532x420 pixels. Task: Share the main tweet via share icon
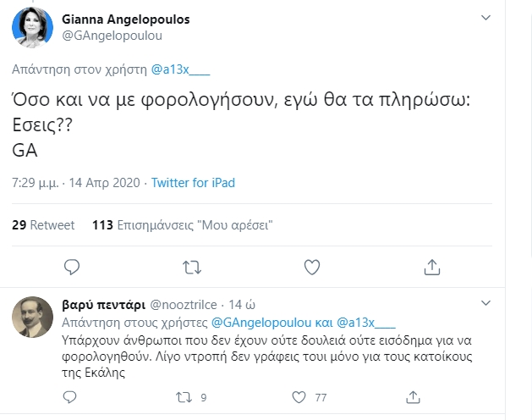[x=431, y=267]
